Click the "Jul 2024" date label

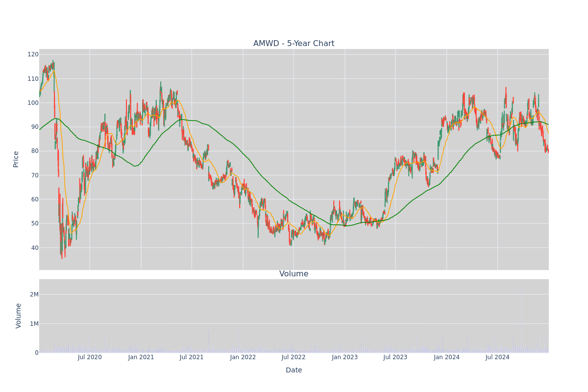(497, 357)
